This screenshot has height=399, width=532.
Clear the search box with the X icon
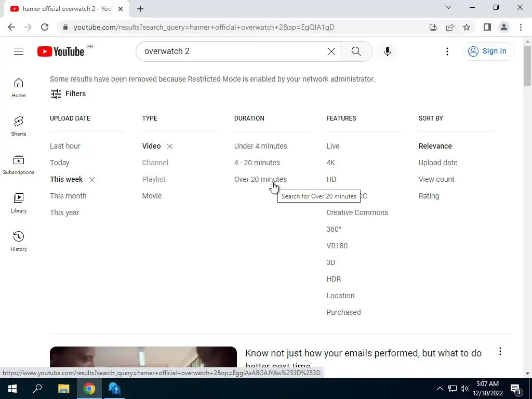pyautogui.click(x=331, y=51)
